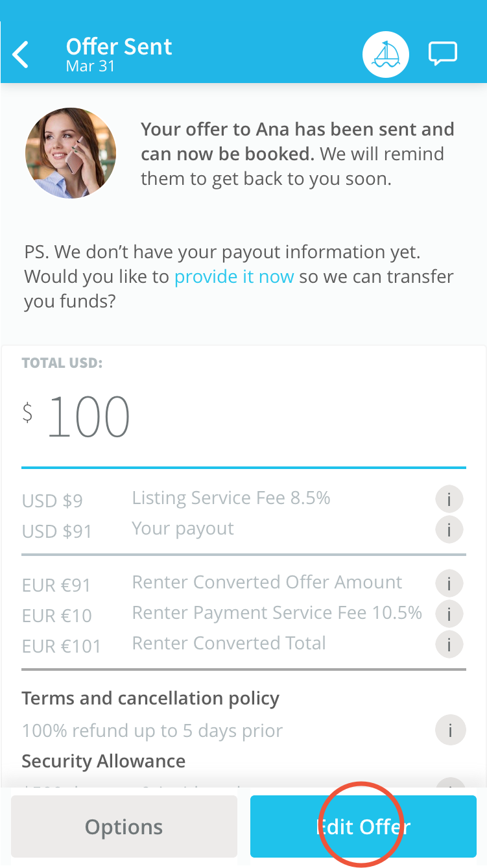Click the provide it now link
This screenshot has width=487, height=868.
(x=234, y=277)
